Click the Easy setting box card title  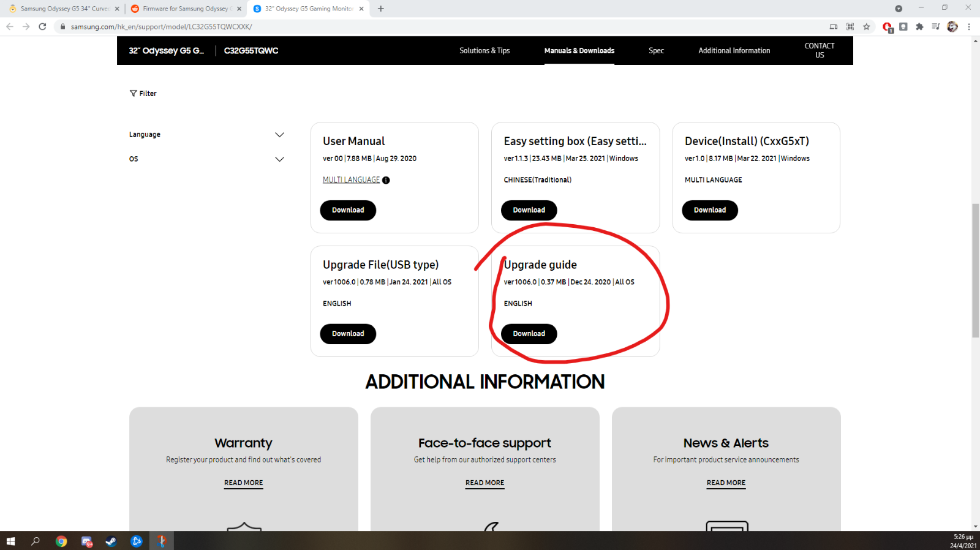(x=575, y=141)
